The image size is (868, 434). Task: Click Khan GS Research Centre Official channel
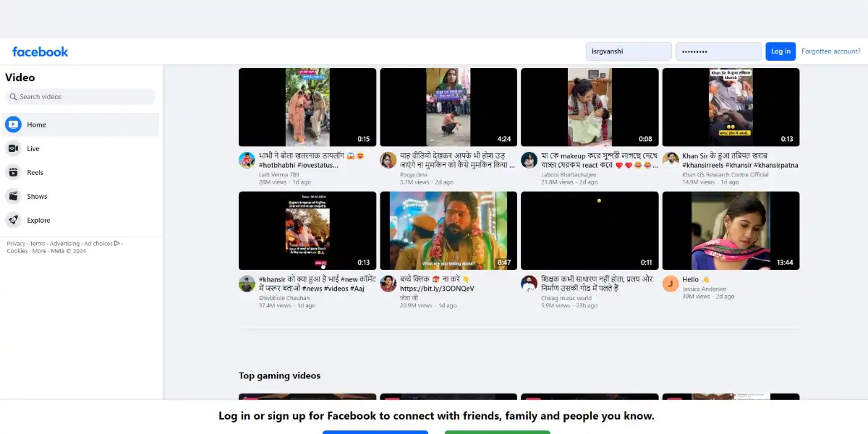(x=725, y=174)
